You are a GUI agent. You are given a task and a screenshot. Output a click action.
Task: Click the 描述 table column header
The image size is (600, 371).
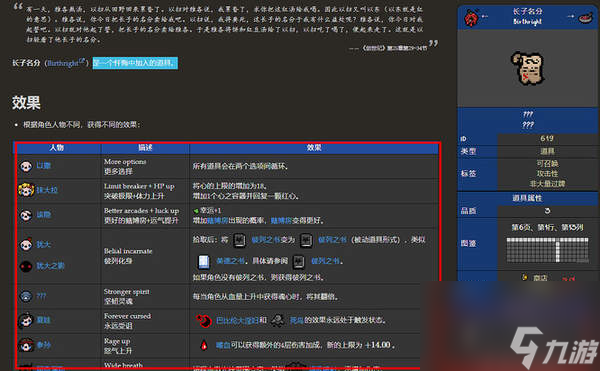click(145, 148)
